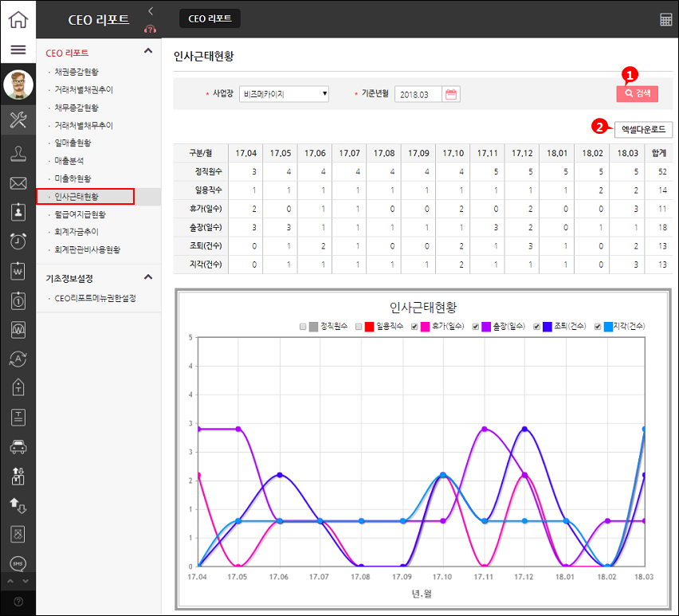679x616 pixels.
Task: Click the help question mark at sidebar bottom
Action: click(x=18, y=602)
